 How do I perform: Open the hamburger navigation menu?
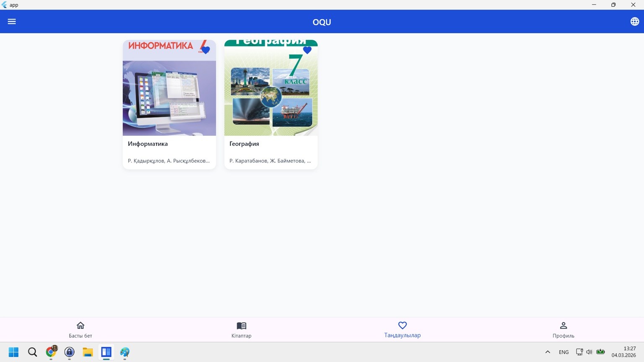[x=12, y=21]
